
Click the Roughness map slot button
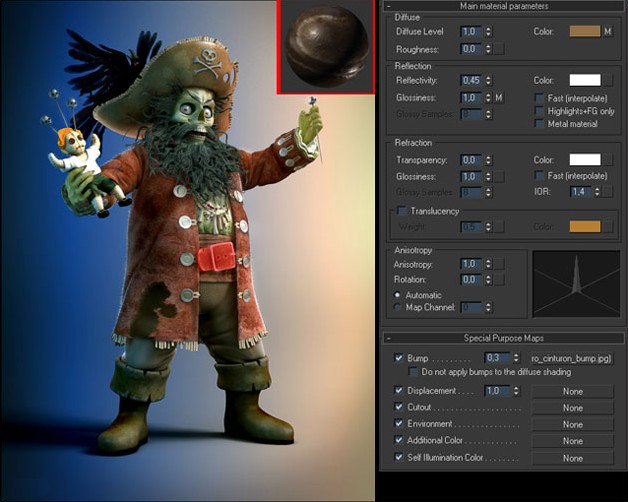(x=498, y=48)
